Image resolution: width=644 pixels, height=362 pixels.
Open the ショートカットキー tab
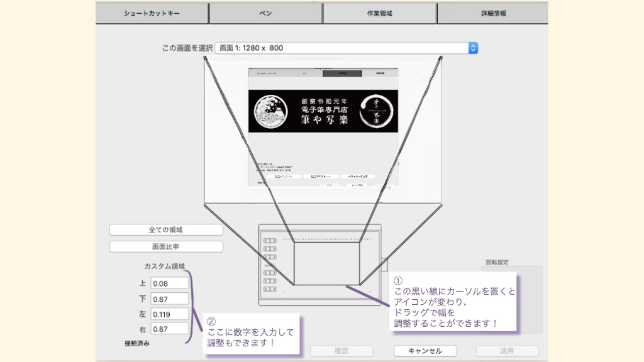pyautogui.click(x=152, y=14)
